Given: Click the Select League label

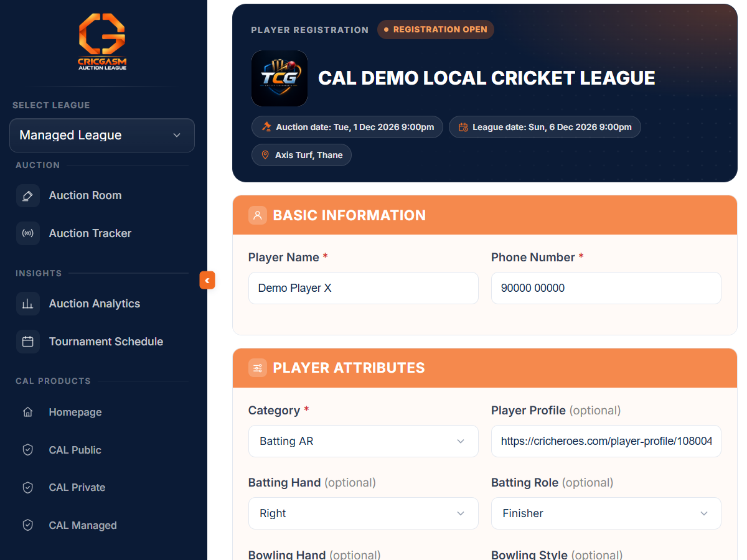Looking at the screenshot, I should [x=51, y=105].
